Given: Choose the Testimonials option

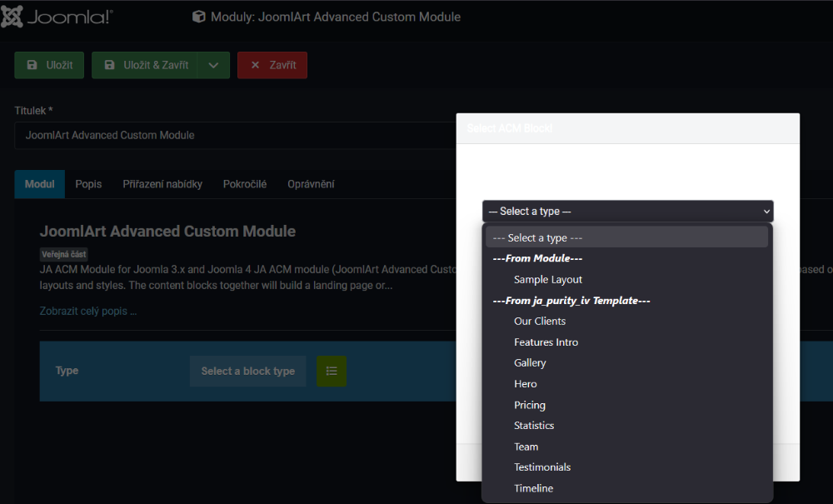Looking at the screenshot, I should tap(542, 467).
